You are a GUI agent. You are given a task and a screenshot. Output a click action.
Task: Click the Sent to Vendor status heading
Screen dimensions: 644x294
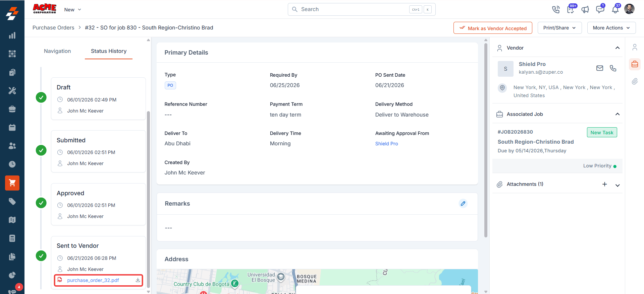point(77,246)
